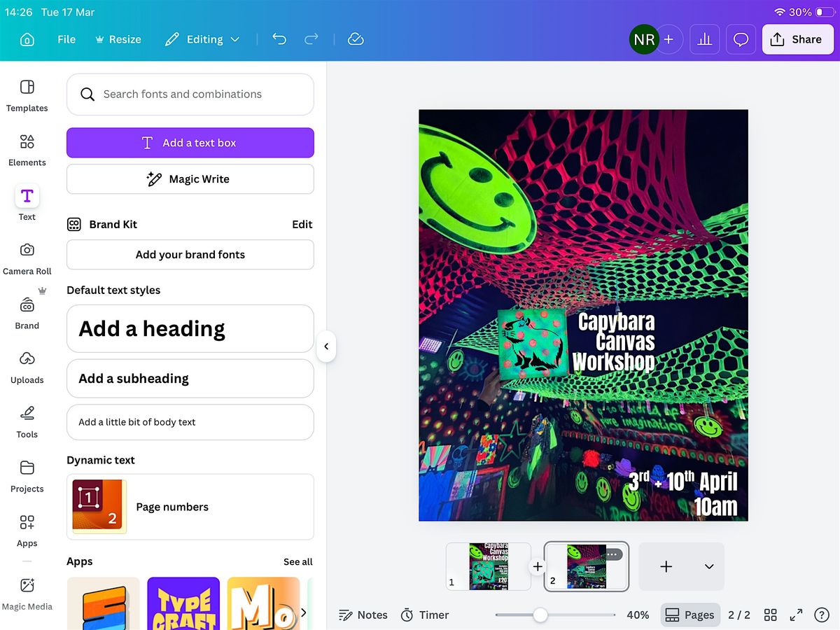Go to Canva home icon

click(27, 40)
